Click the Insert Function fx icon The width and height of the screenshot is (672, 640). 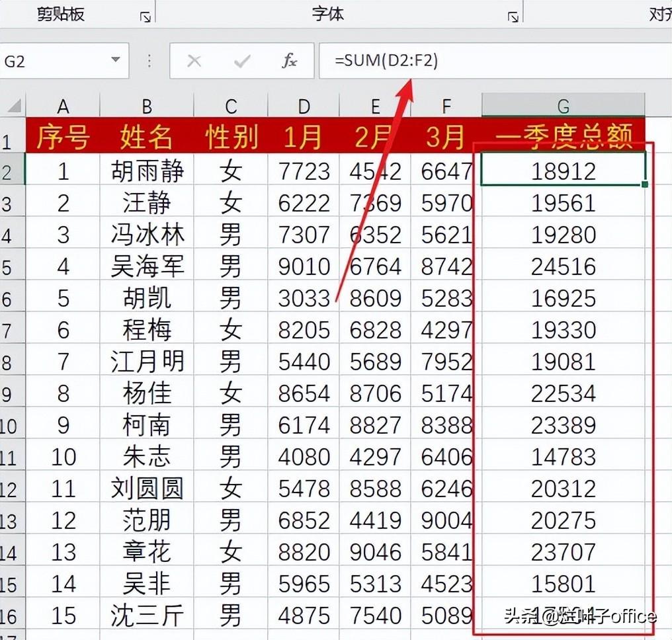click(x=289, y=61)
